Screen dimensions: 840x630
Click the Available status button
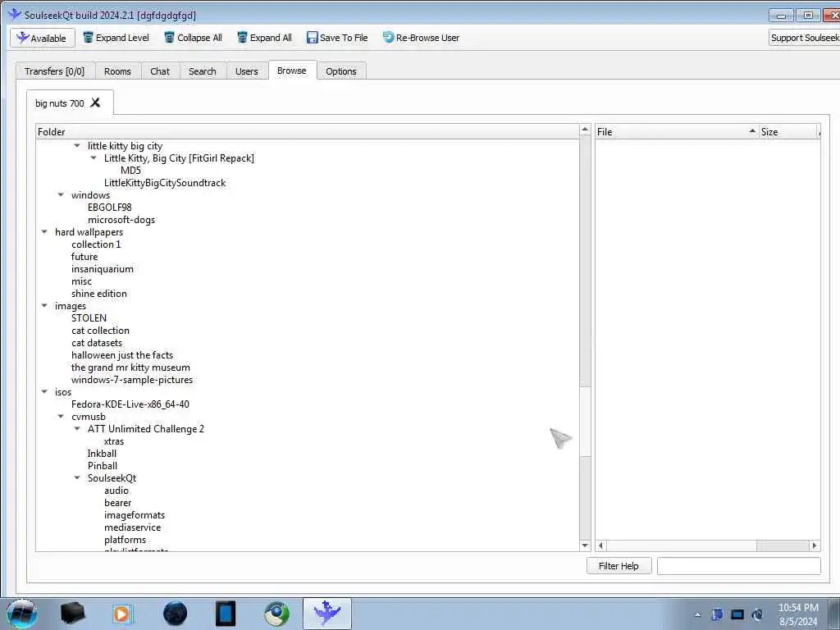43,38
